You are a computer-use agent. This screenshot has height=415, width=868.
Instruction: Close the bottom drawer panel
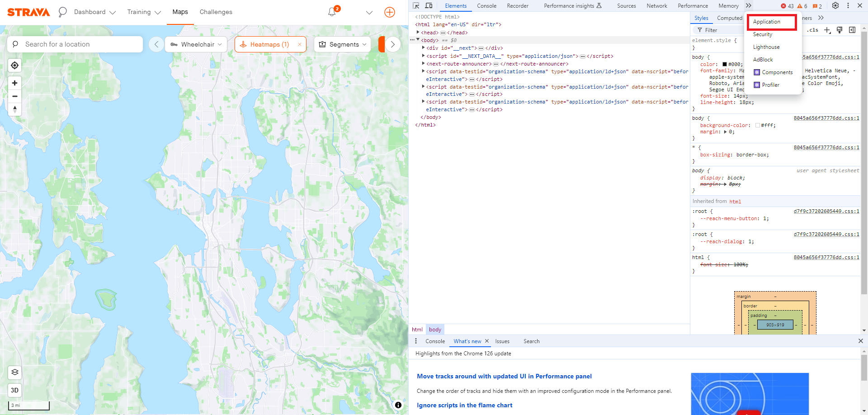tap(861, 341)
